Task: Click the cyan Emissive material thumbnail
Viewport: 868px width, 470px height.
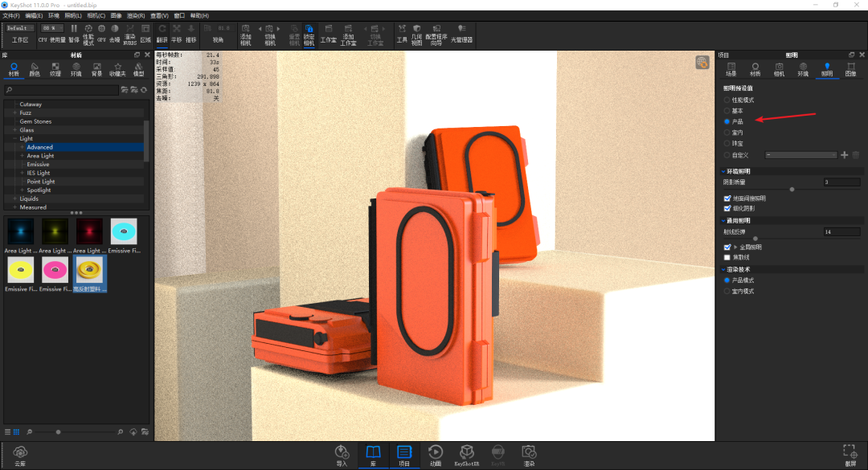Action: point(124,231)
